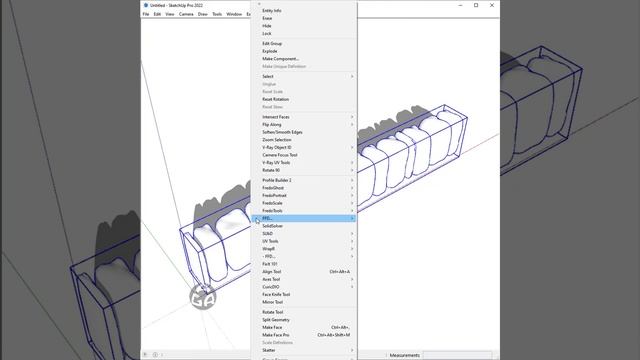The image size is (640, 360).
Task: Click the SketchUp app icon in title bar
Action: point(146,5)
